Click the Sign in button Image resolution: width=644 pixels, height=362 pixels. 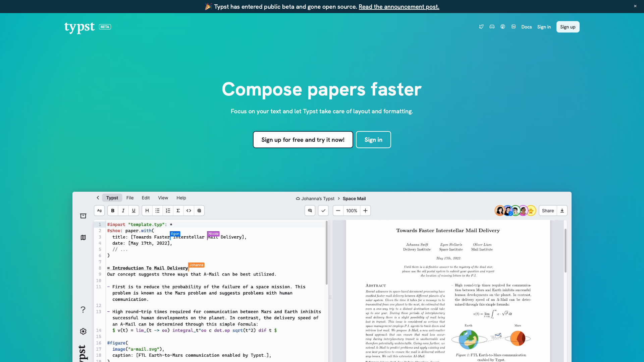[x=373, y=140]
